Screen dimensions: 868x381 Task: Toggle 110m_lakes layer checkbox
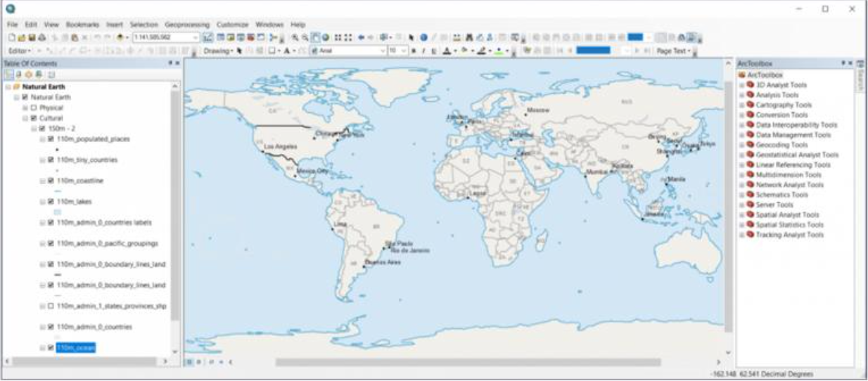50,202
